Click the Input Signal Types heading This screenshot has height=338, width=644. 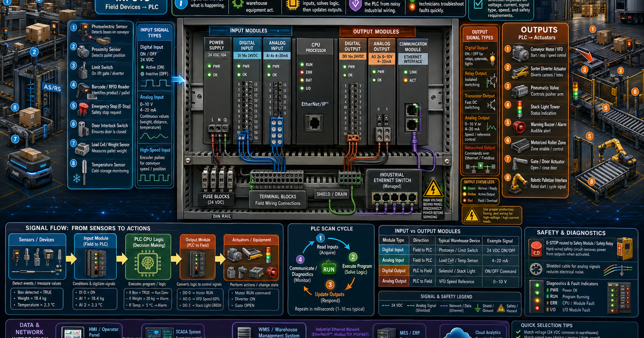(x=154, y=32)
